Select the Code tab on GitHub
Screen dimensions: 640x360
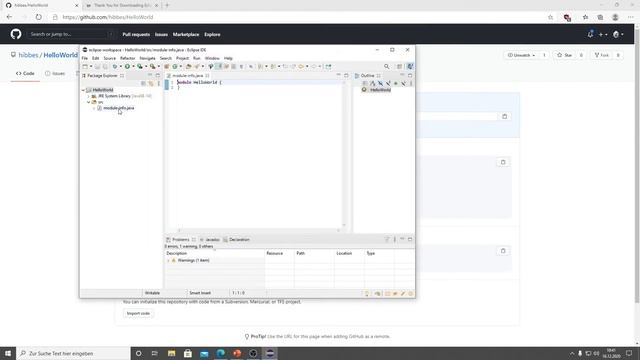coord(25,73)
